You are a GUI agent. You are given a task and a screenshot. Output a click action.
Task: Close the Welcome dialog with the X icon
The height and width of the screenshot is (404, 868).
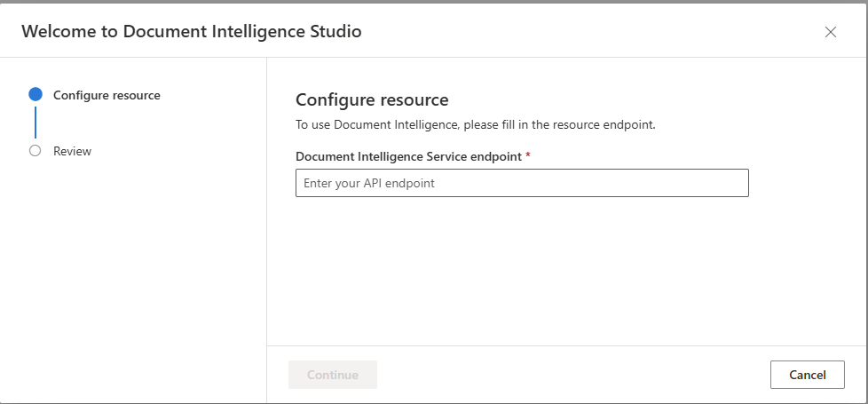pos(831,32)
